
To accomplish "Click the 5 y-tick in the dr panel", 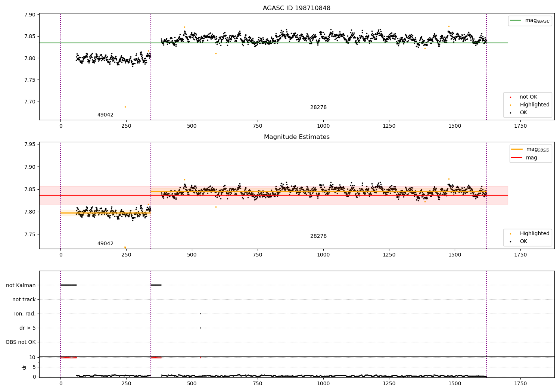I will pyautogui.click(x=34, y=367).
